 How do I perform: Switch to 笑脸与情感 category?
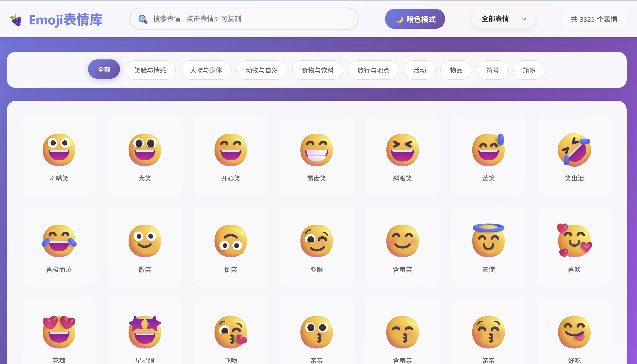pos(150,70)
